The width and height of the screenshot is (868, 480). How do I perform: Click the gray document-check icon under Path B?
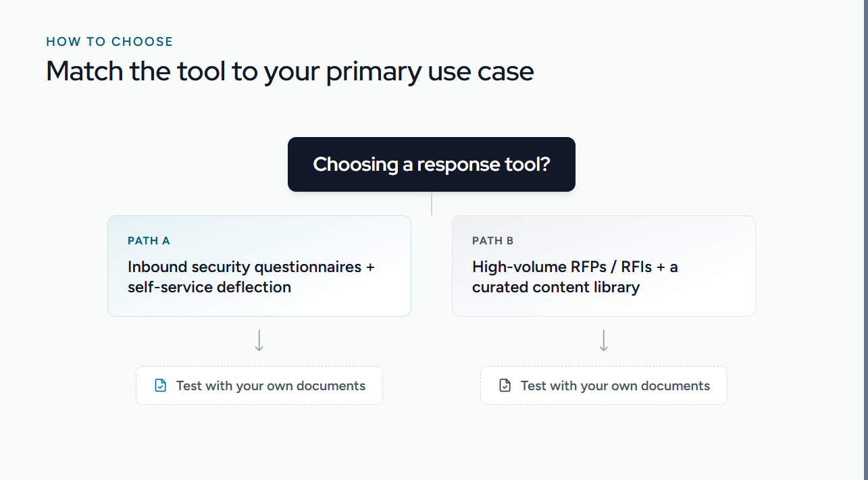tap(505, 385)
